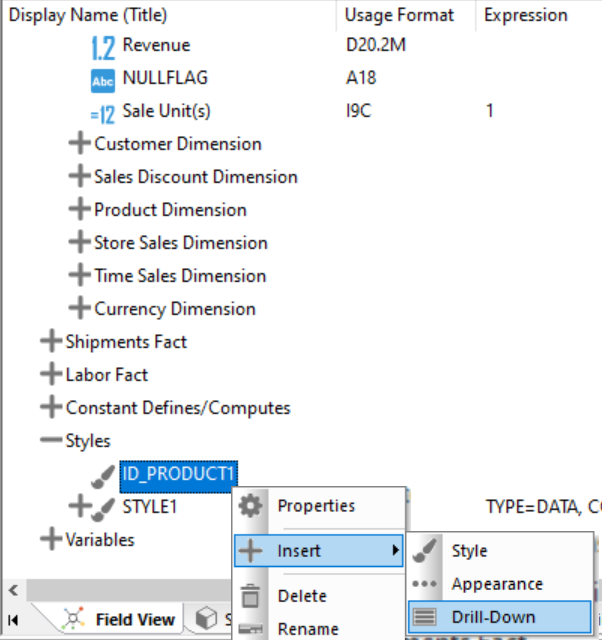Click the D20.2M usage format cell
The width and height of the screenshot is (602, 640).
pyautogui.click(x=375, y=45)
